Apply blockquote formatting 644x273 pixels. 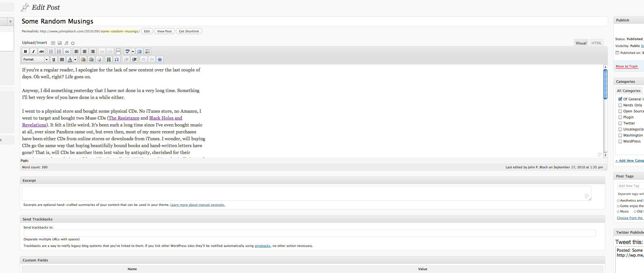point(67,51)
